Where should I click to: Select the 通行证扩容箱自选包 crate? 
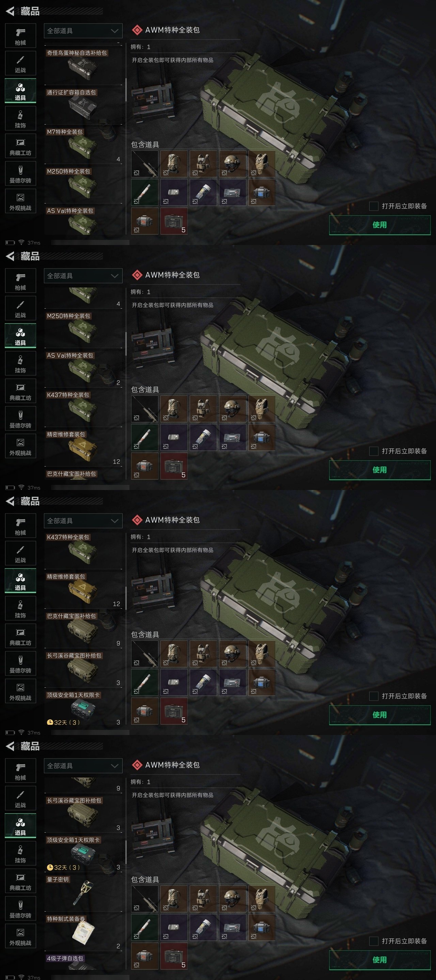click(x=83, y=106)
